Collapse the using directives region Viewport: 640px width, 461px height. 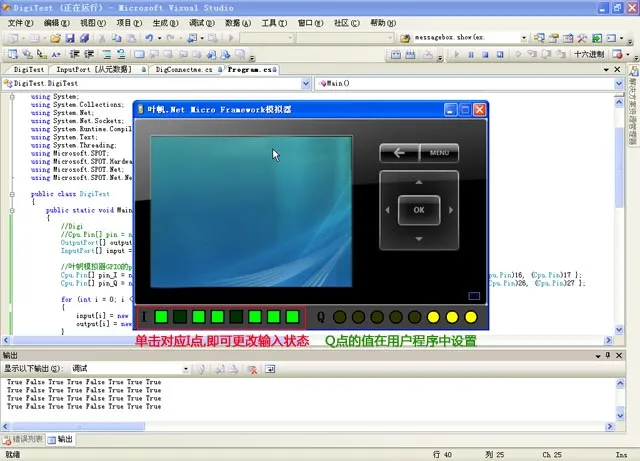[x=12, y=97]
